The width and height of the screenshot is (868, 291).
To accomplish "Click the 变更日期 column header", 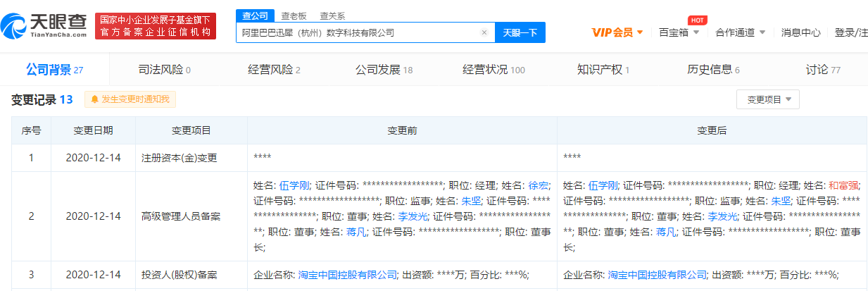I will [93, 130].
